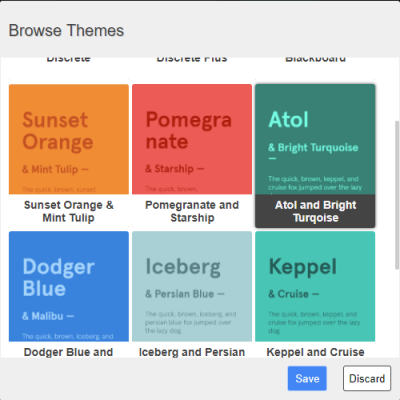Select the Sunset Orange theme thumbnail

69,139
